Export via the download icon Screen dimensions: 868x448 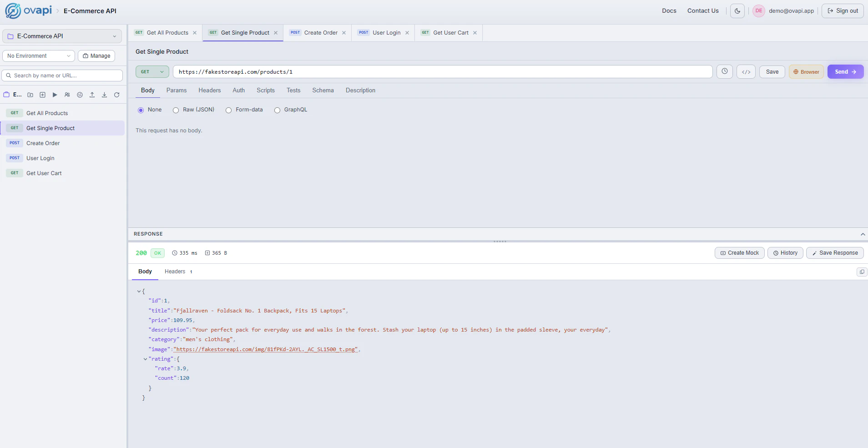[105, 95]
